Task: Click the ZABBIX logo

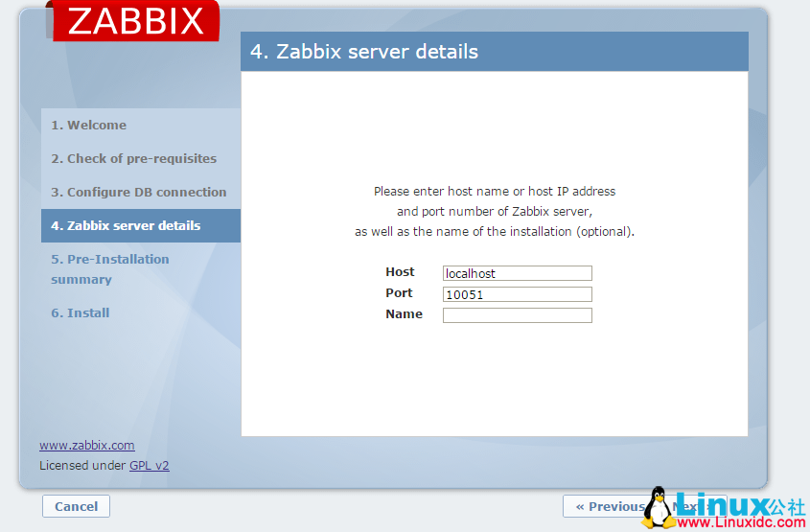Action: coord(133,21)
